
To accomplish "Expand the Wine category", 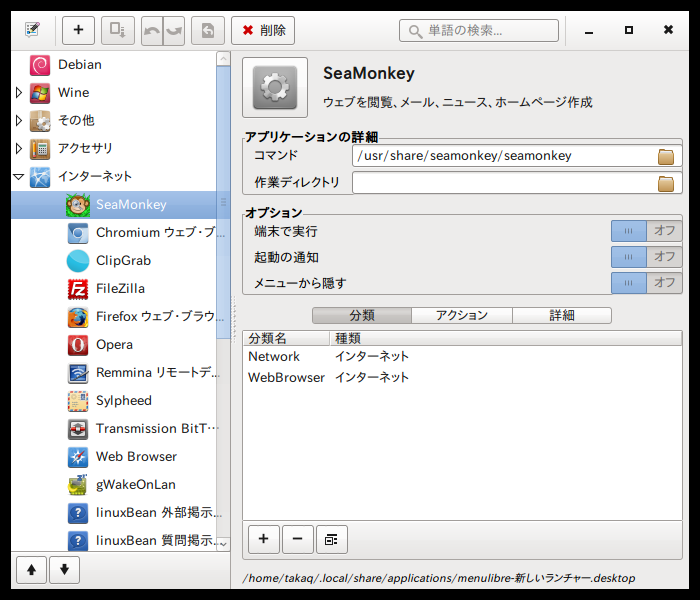I will click(x=19, y=92).
